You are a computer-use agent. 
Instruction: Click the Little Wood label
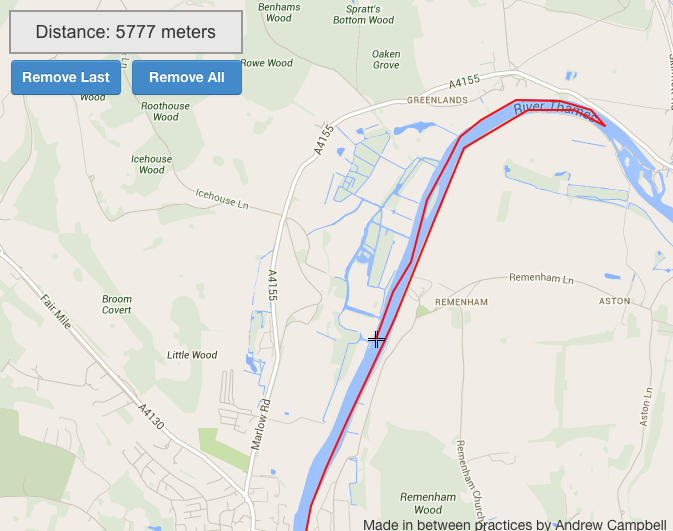192,355
